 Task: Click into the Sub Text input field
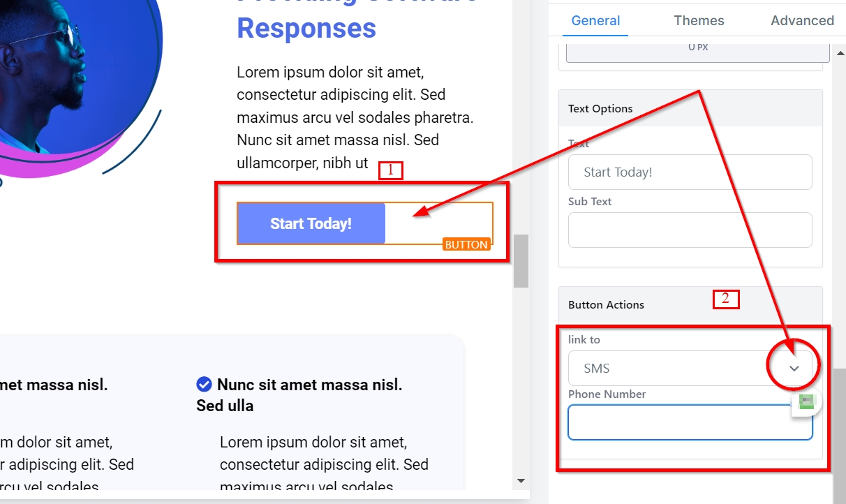[690, 230]
